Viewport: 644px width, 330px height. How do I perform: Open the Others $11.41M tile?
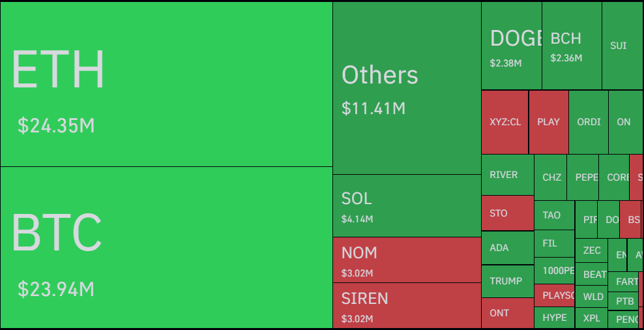[x=407, y=88]
